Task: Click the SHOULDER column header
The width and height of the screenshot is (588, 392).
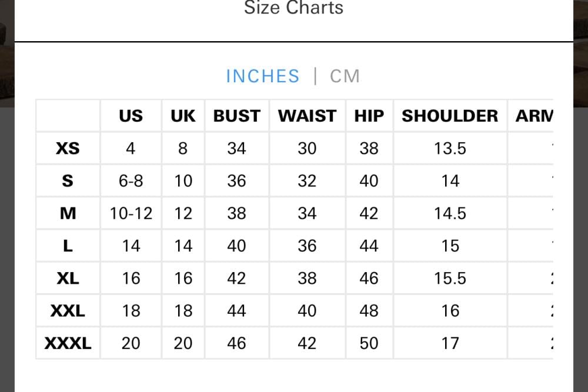Action: click(x=450, y=116)
